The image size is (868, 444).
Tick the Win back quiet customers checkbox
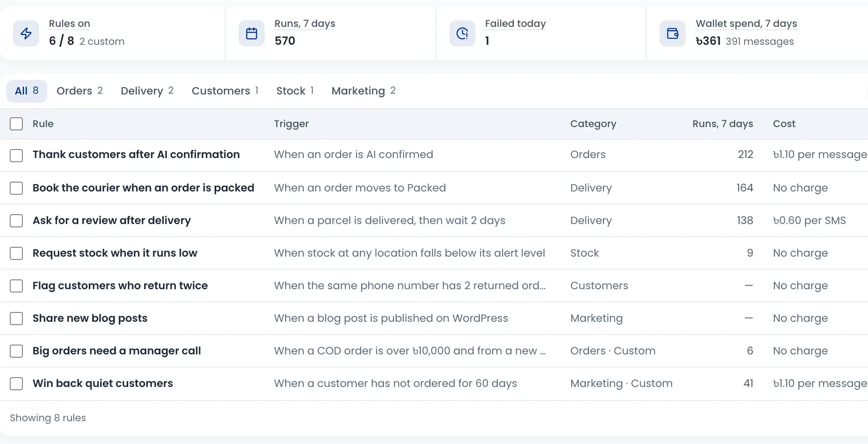coord(16,383)
